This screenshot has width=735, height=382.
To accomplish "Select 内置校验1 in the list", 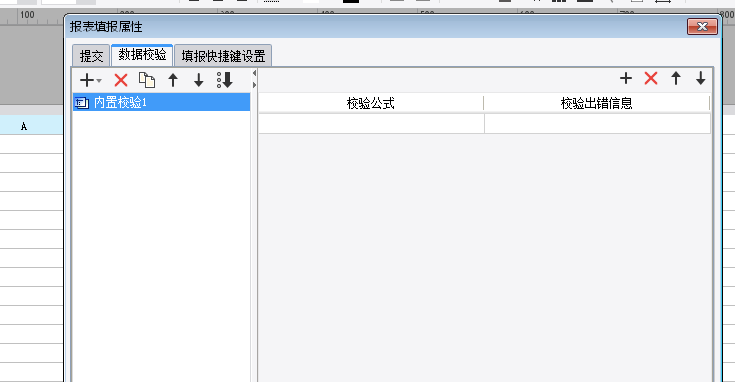I will [161, 102].
